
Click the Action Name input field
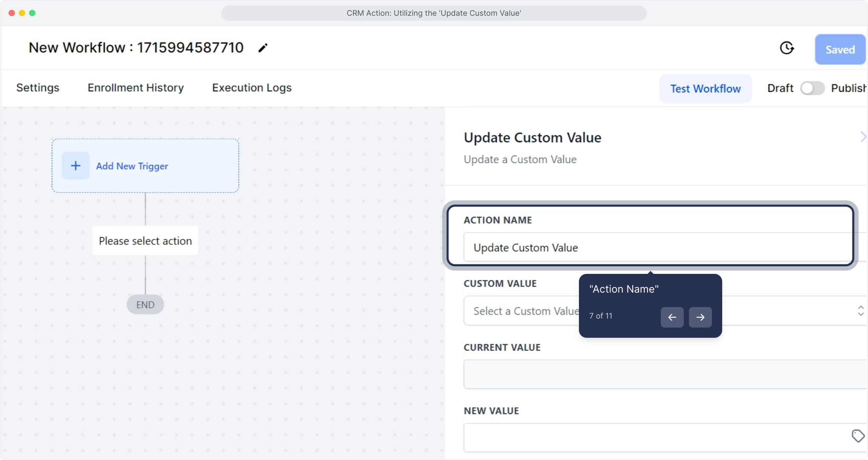(657, 247)
